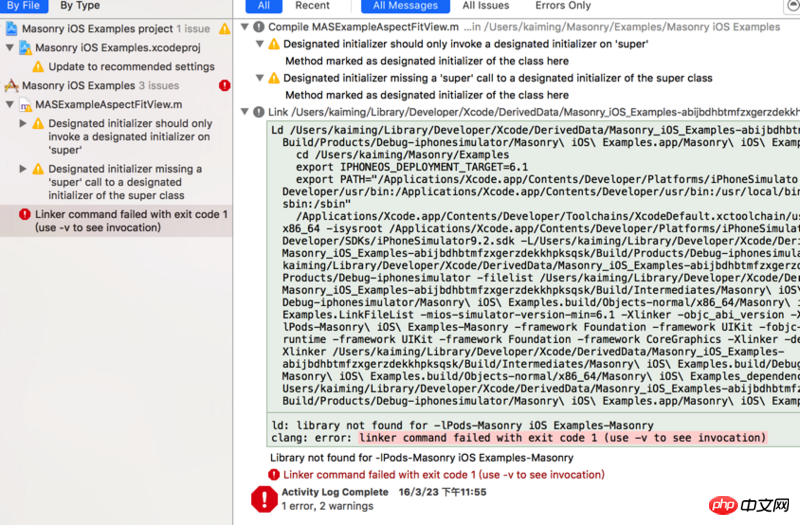Expand sidebar 'initializer missing a super call' warning
Image resolution: width=800 pixels, height=525 pixels.
point(23,168)
